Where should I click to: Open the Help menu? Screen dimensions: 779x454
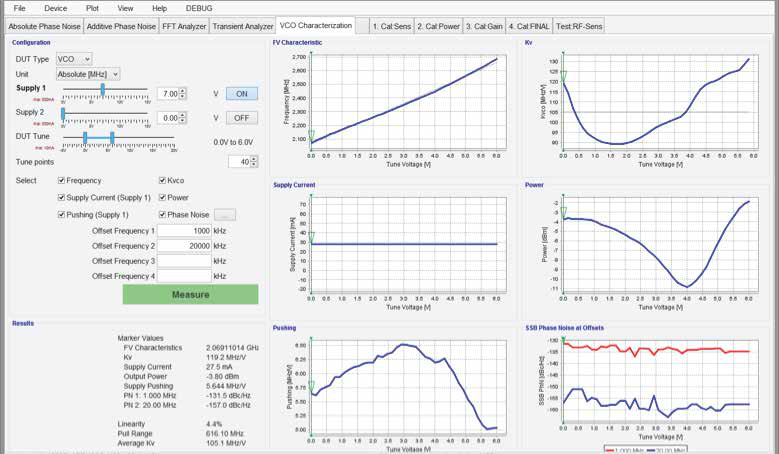pyautogui.click(x=159, y=8)
